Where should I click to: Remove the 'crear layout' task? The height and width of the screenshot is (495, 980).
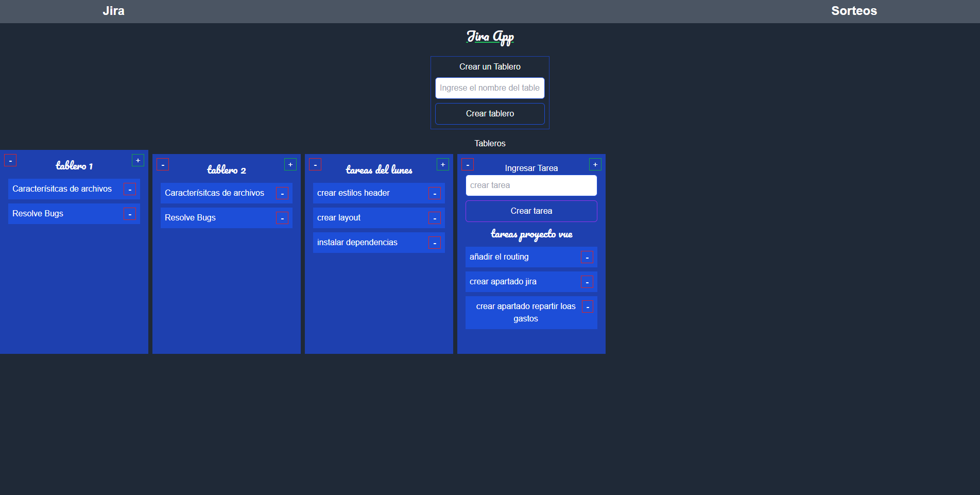click(435, 218)
